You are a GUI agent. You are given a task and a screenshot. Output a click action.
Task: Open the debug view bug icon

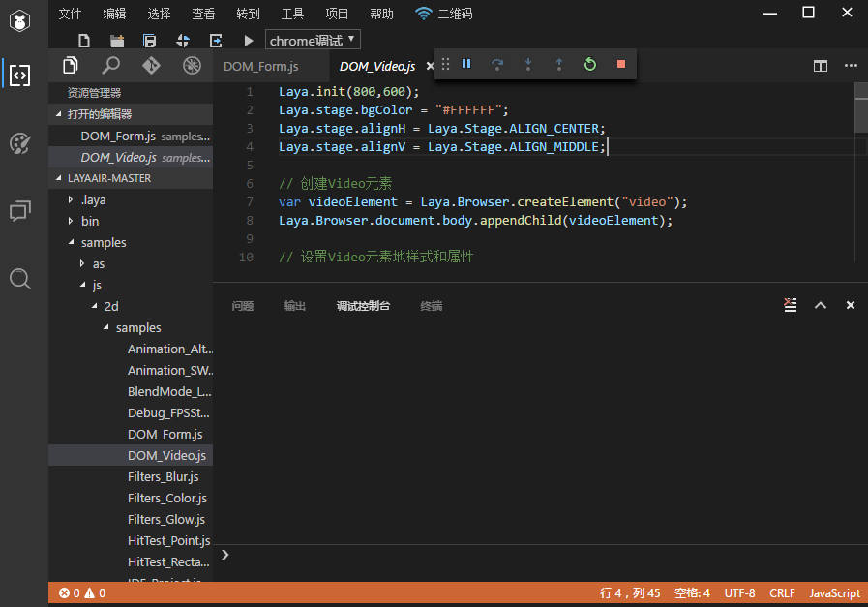pyautogui.click(x=192, y=65)
